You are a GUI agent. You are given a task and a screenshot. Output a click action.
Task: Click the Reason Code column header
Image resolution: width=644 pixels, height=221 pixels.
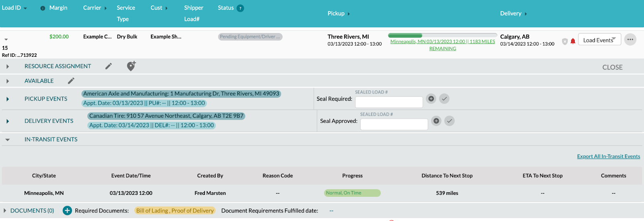pos(278,176)
